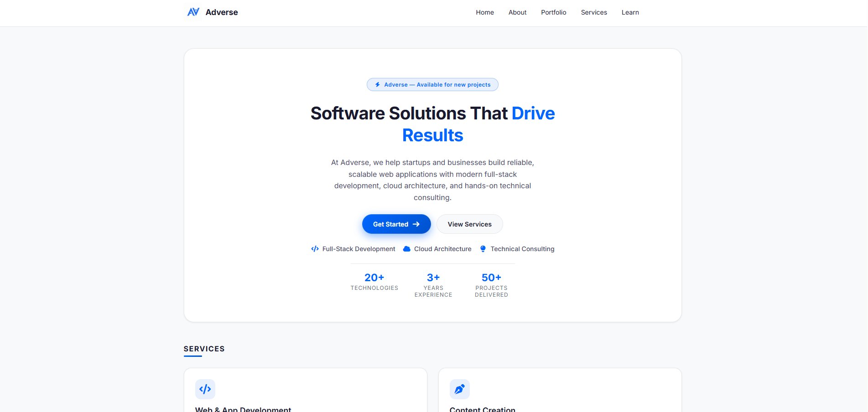The width and height of the screenshot is (868, 412).
Task: Click the "Software Solutions That Drive Results" headline
Action: [433, 124]
